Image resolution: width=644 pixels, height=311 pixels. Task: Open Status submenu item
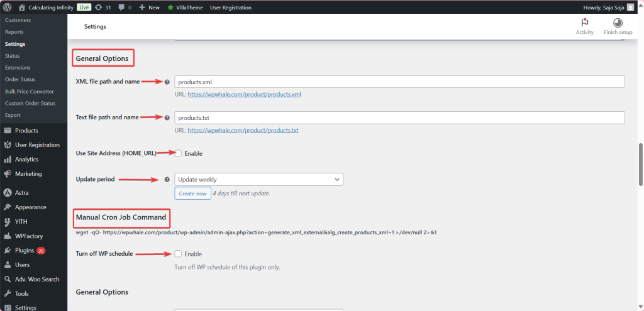[x=13, y=56]
